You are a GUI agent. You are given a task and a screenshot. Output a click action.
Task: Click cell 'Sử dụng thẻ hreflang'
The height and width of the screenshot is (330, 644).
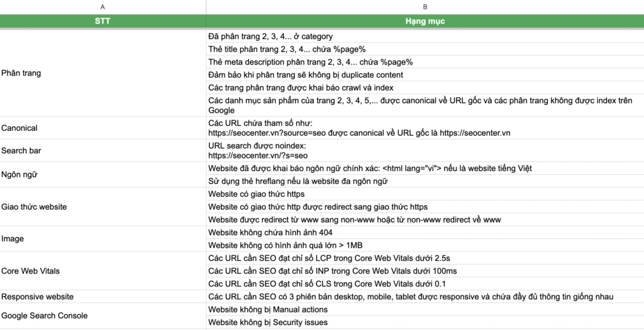coord(425,181)
